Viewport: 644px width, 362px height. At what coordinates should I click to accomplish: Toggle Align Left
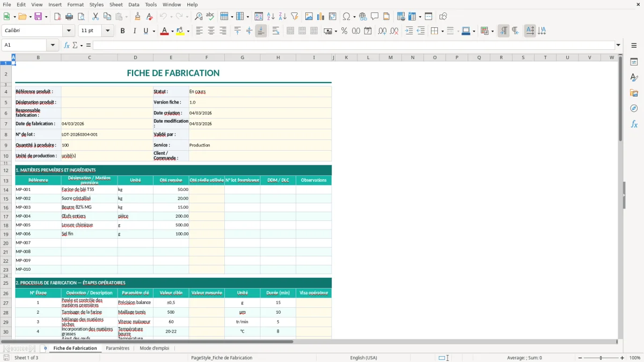pos(199,31)
